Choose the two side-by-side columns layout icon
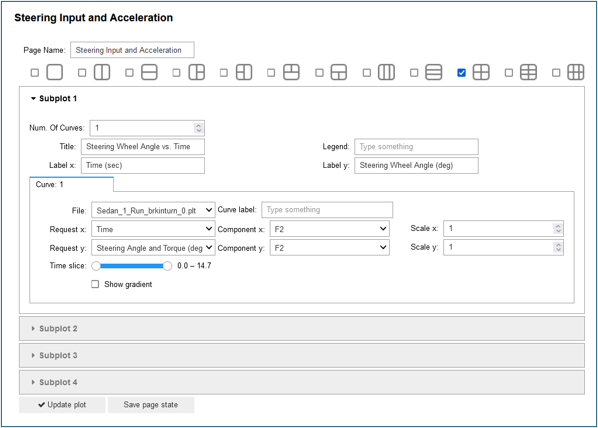Image resolution: width=598 pixels, height=428 pixels. tap(102, 72)
